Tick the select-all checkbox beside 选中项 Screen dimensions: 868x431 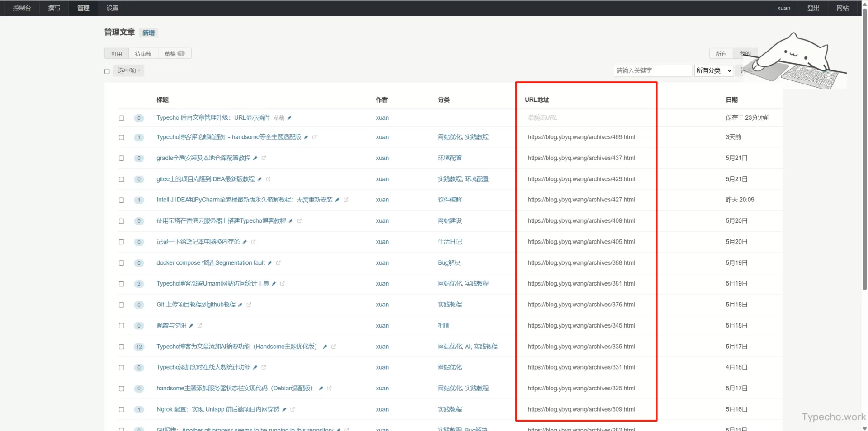(107, 71)
